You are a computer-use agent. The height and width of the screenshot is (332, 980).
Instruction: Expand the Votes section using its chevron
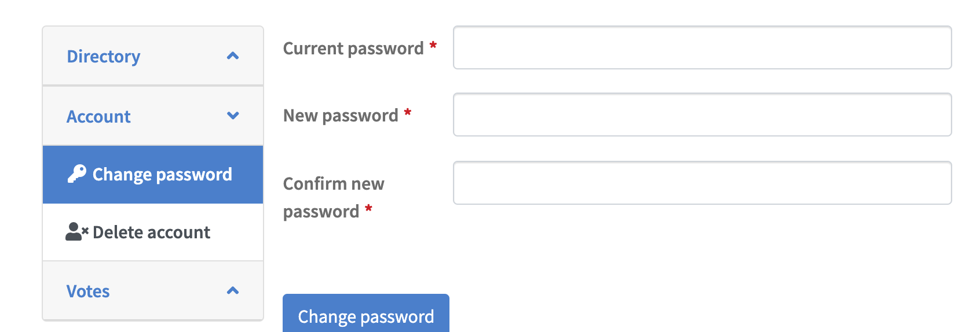point(233,291)
